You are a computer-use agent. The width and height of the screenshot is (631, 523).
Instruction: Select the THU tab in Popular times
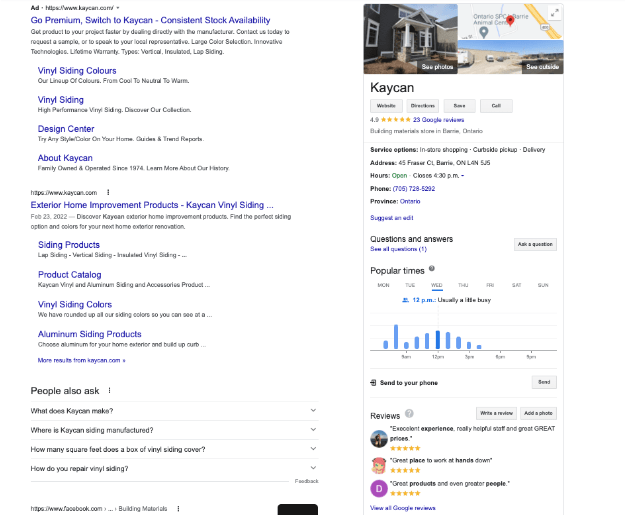pyautogui.click(x=463, y=285)
